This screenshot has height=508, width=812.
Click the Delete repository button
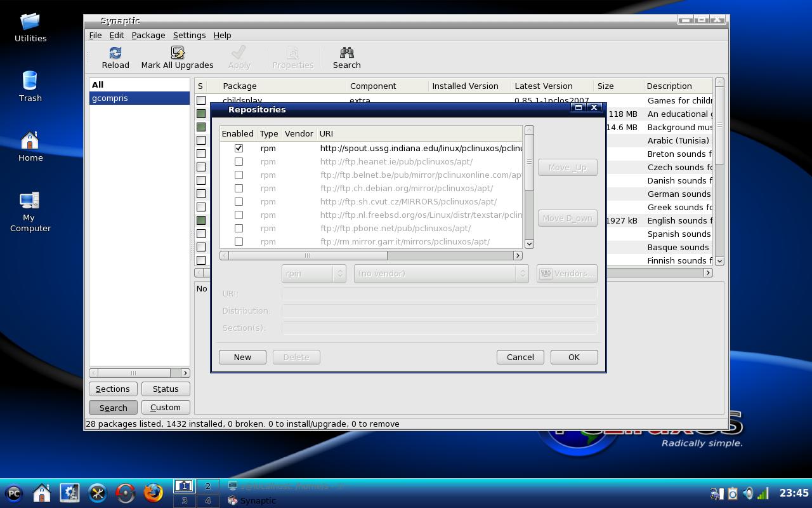pyautogui.click(x=296, y=357)
